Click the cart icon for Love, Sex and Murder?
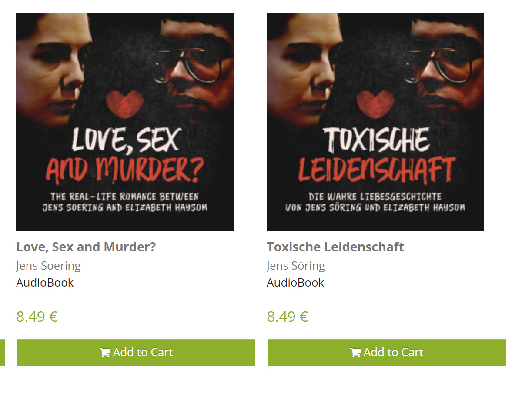Screen dimensions: 532x397 point(104,353)
